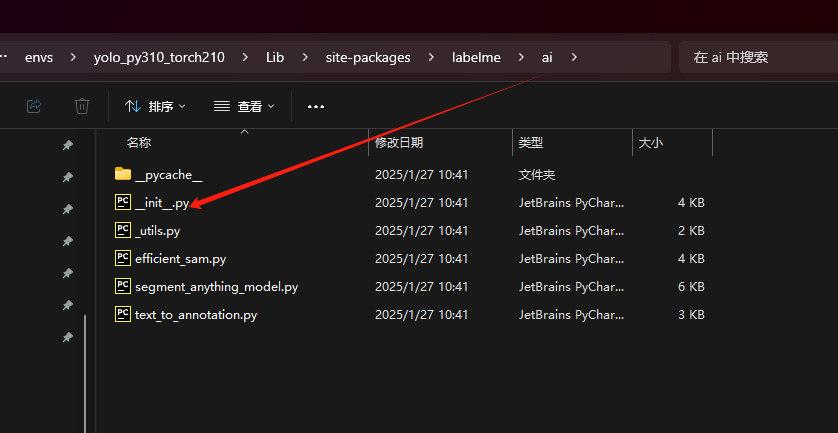Click the envs breadcrumb segment
838x433 pixels.
(x=39, y=57)
